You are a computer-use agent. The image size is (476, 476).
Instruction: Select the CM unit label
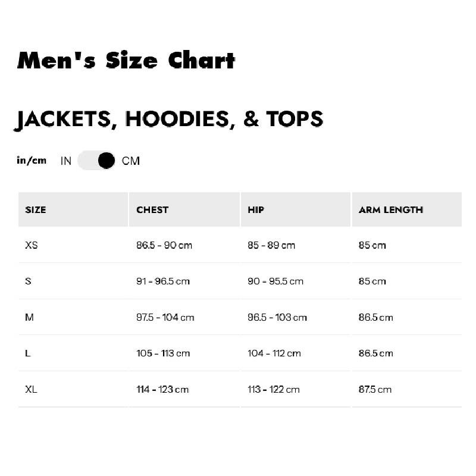[131, 161]
